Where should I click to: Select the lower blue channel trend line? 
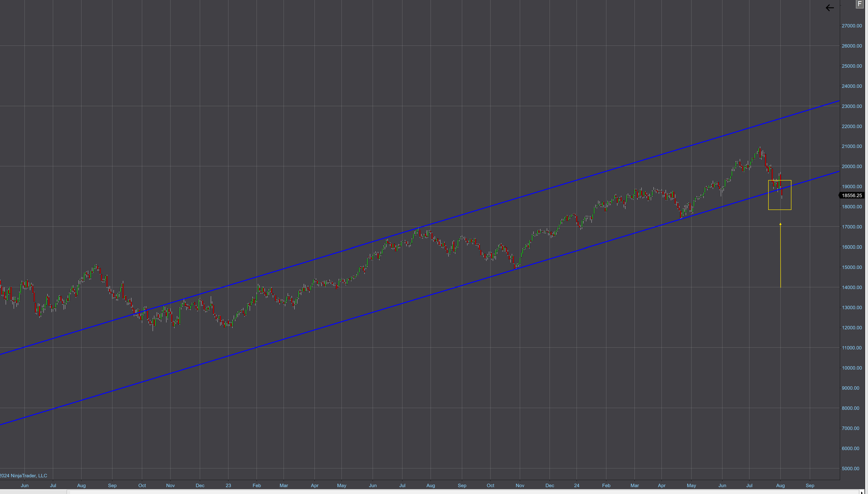419,298
